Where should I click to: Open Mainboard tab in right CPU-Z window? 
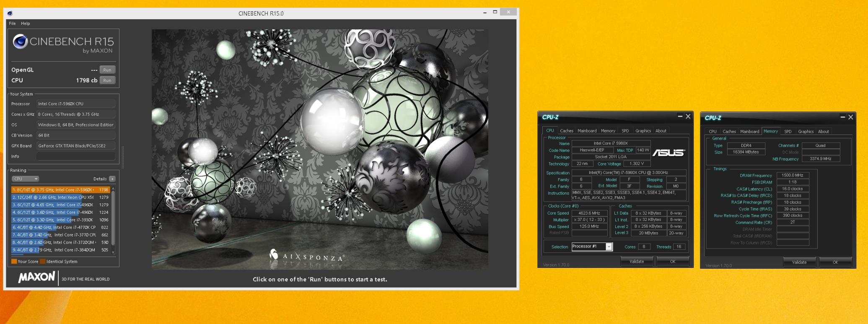pos(749,132)
